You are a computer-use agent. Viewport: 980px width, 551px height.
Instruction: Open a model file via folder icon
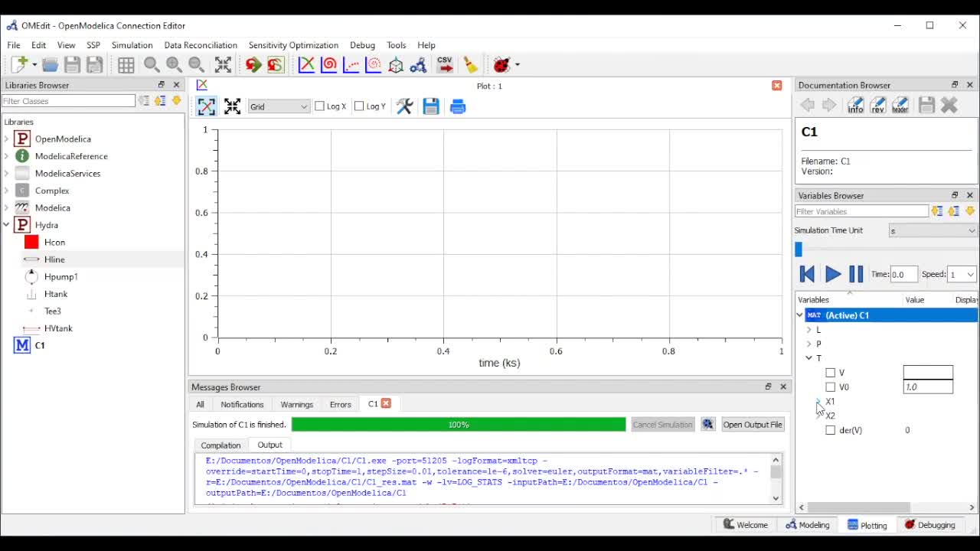click(50, 65)
